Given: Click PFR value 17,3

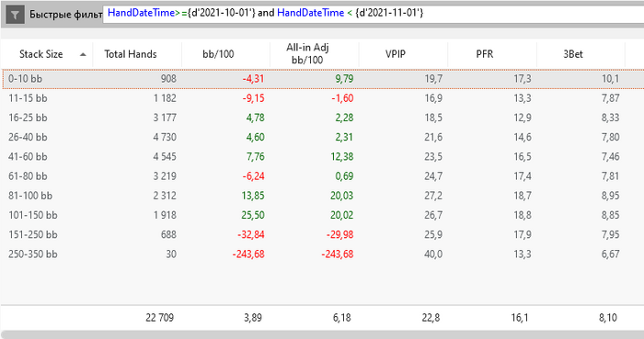Looking at the screenshot, I should [523, 79].
